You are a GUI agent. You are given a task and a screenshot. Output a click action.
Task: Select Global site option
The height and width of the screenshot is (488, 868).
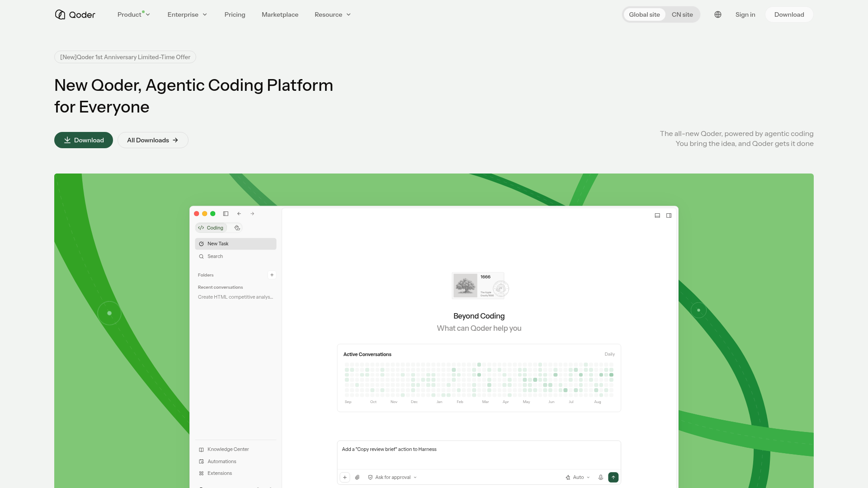coord(644,14)
